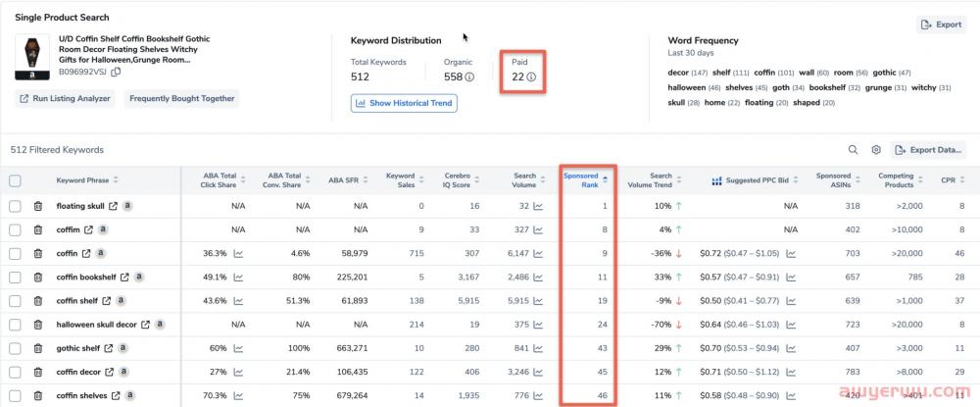Show PPC bid chart for halloween skull decor
980x407 pixels.
pos(791,325)
